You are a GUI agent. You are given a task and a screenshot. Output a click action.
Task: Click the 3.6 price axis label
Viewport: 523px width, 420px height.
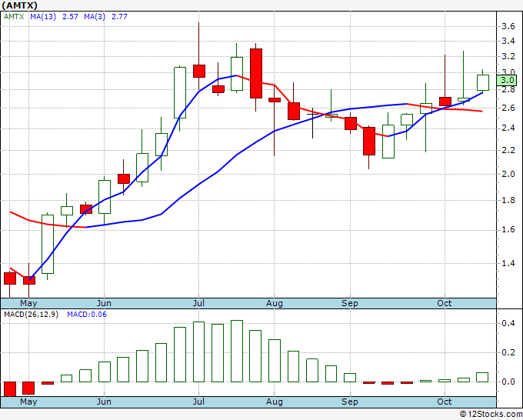pos(508,27)
